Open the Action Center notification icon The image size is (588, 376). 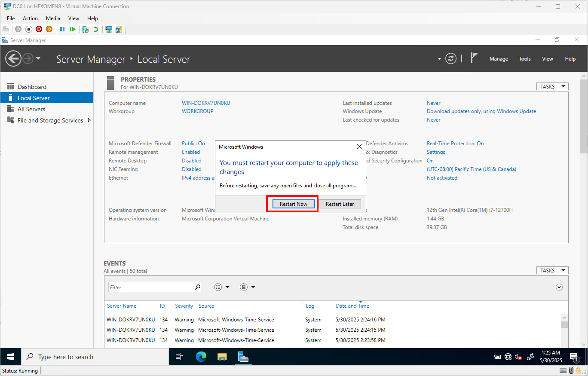coord(574,357)
